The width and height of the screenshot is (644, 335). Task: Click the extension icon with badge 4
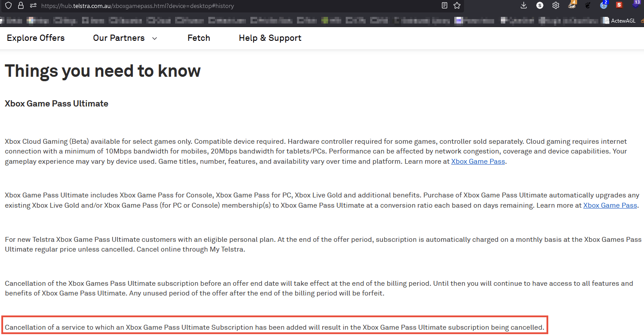(x=572, y=5)
